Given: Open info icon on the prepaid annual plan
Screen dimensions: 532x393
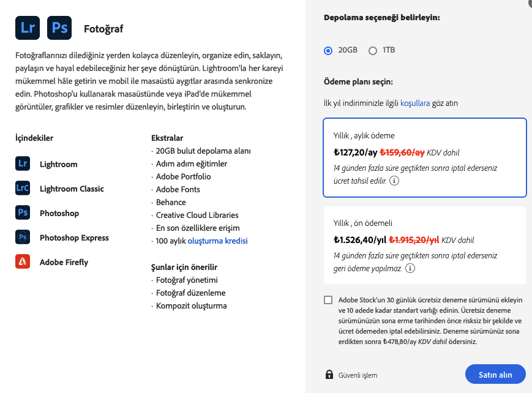Looking at the screenshot, I should [x=410, y=268].
